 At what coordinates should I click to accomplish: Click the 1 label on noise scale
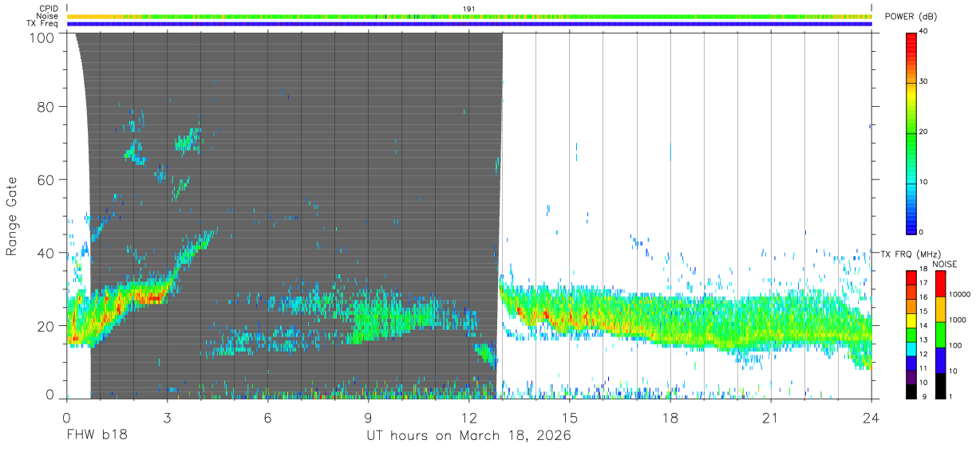(950, 396)
